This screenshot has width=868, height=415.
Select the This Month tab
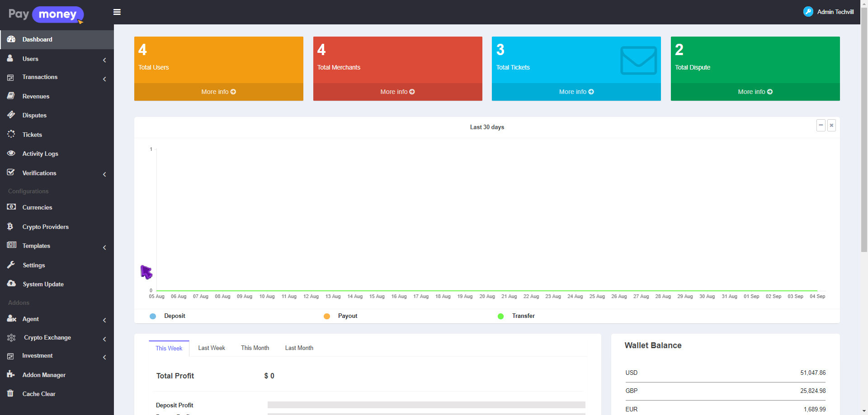(255, 348)
